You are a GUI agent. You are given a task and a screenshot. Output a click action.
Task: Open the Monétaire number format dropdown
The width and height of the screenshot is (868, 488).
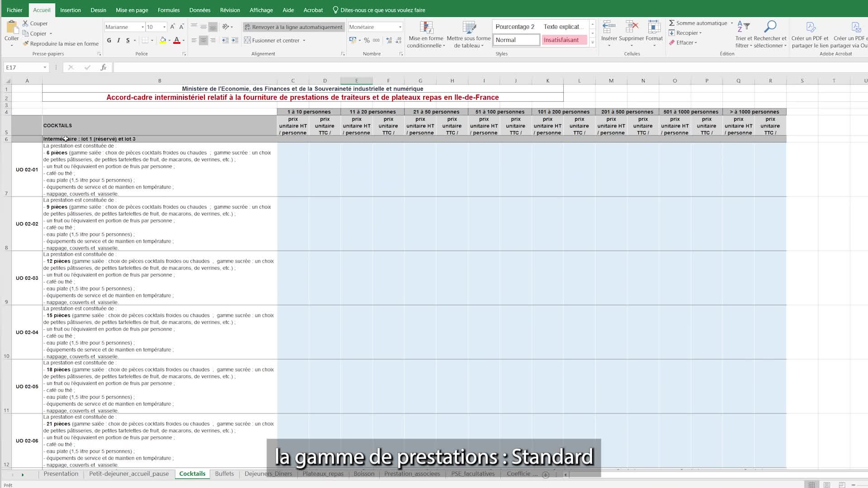400,27
